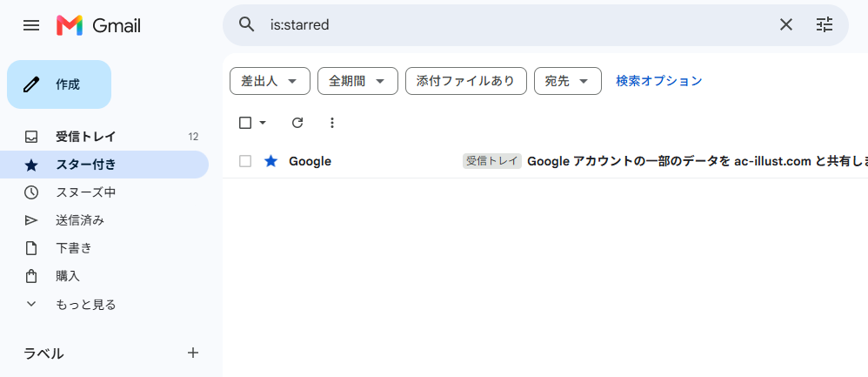Open the 下書き folder
The image size is (868, 377).
click(x=104, y=248)
